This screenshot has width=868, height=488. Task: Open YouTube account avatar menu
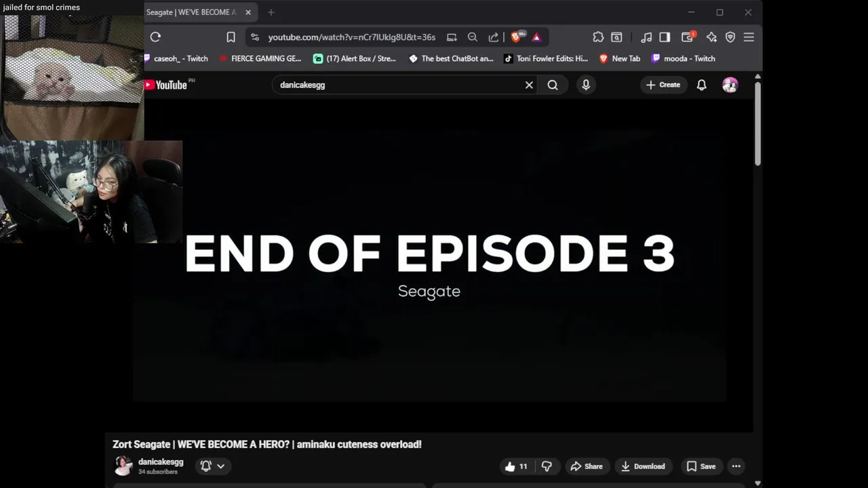[730, 85]
